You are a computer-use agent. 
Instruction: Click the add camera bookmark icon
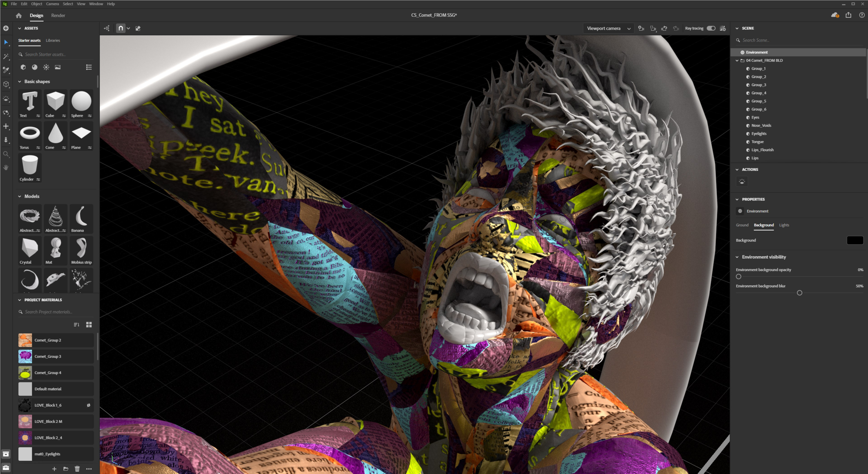tap(641, 28)
